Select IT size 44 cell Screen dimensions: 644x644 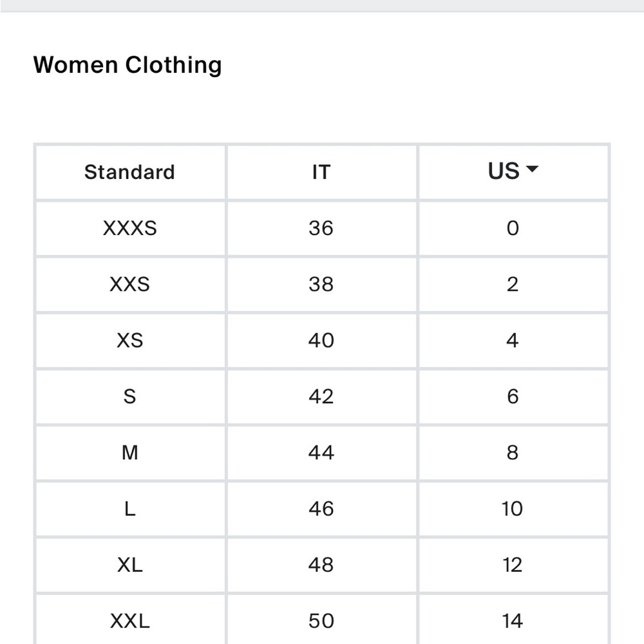pos(321,453)
